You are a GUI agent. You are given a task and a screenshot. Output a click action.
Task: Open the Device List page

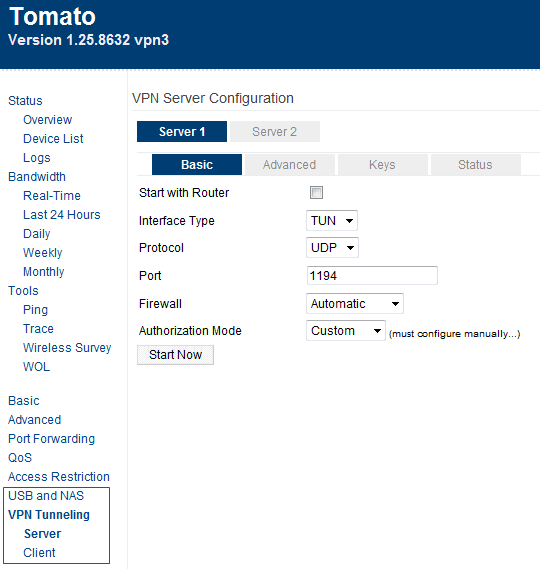[x=53, y=139]
